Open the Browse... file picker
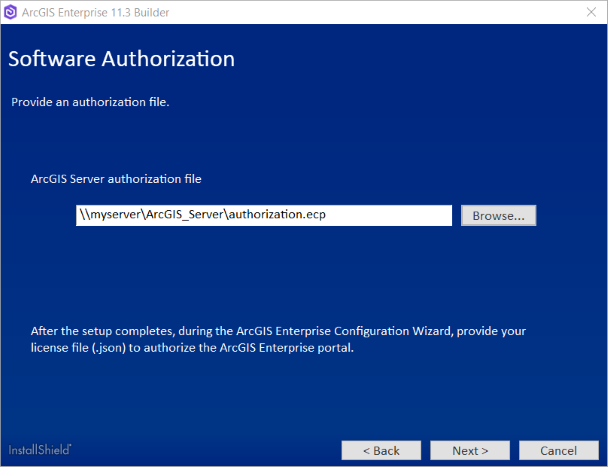The height and width of the screenshot is (467, 608). point(498,215)
